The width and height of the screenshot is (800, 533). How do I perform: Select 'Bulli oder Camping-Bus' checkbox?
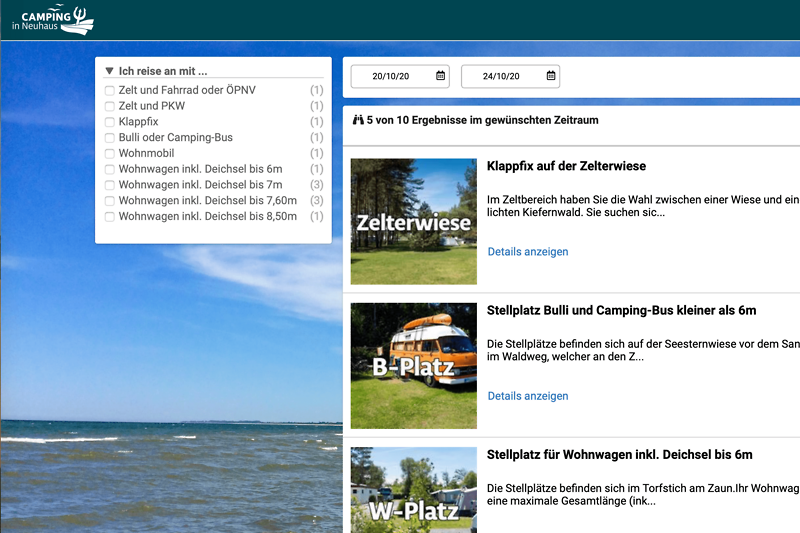(110, 138)
